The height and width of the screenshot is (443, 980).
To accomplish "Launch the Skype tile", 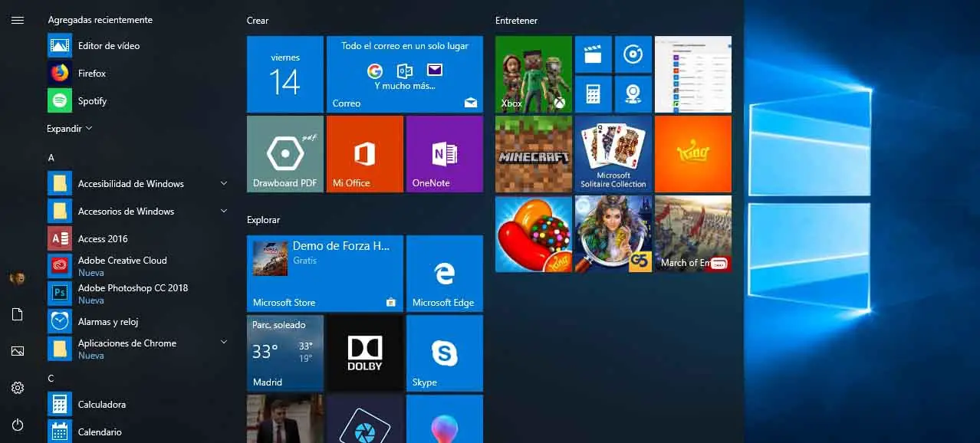I will coord(445,353).
